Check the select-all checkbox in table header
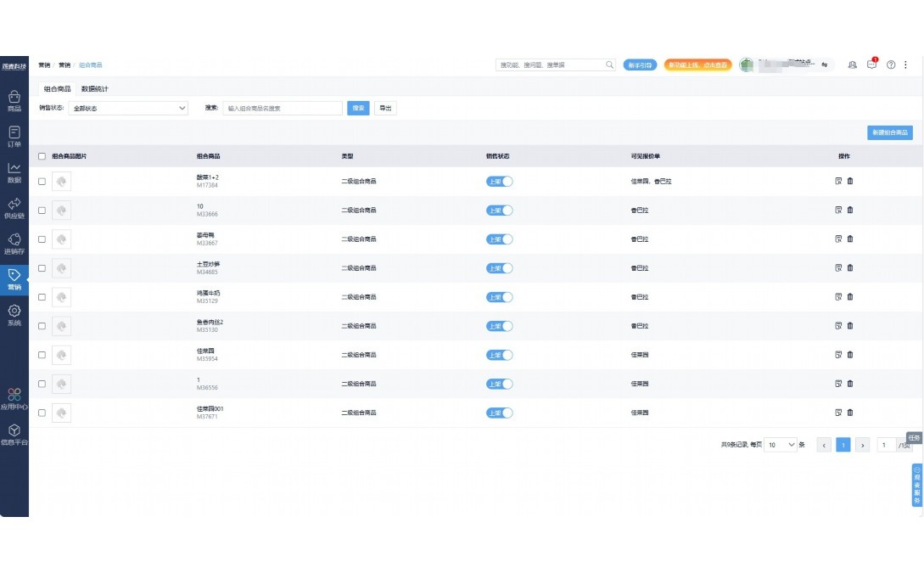This screenshot has height=573, width=924. point(42,157)
